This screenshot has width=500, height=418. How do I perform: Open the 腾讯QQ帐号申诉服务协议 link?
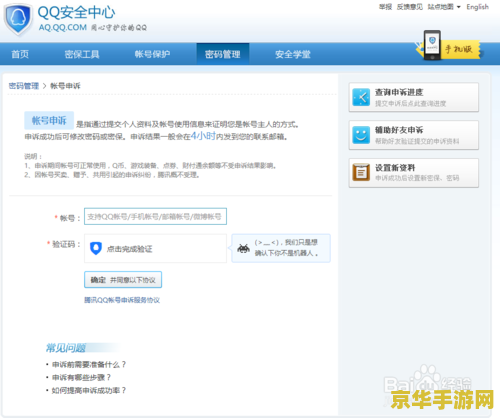coord(122,300)
